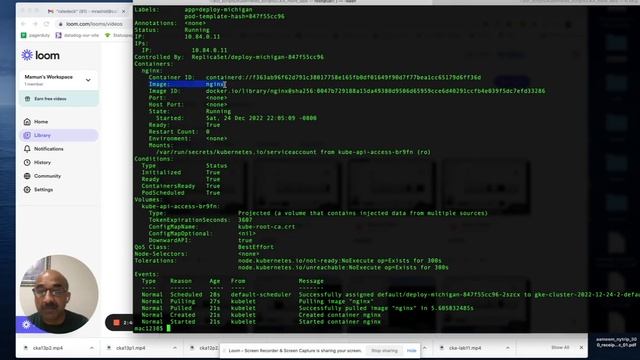Screen dimensions: 640x360
Task: Click Stop sharing in the Loom notice
Action: [x=384, y=350]
